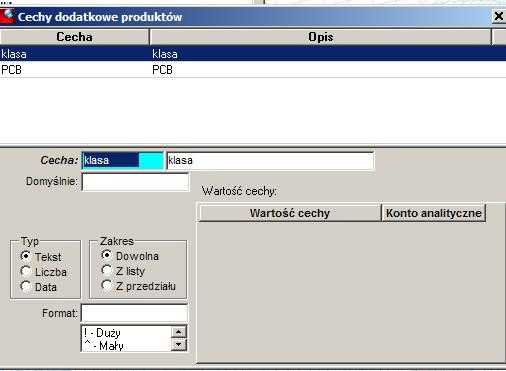Screen dimensions: 506x371
Task: Click the format list scroll up arrow
Action: (x=179, y=332)
